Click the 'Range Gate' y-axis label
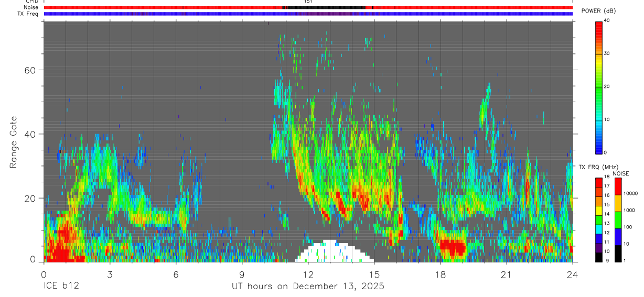Image resolution: width=644 pixels, height=297 pixels. [15, 142]
